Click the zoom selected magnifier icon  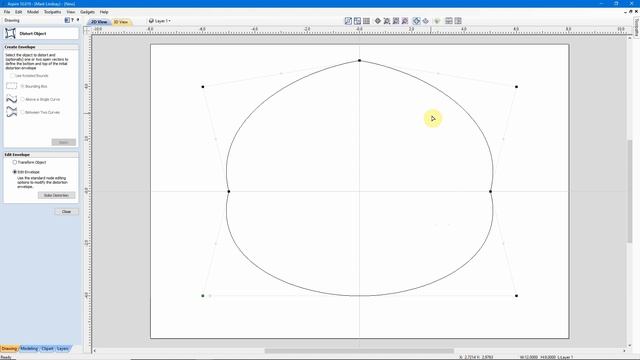pos(396,21)
